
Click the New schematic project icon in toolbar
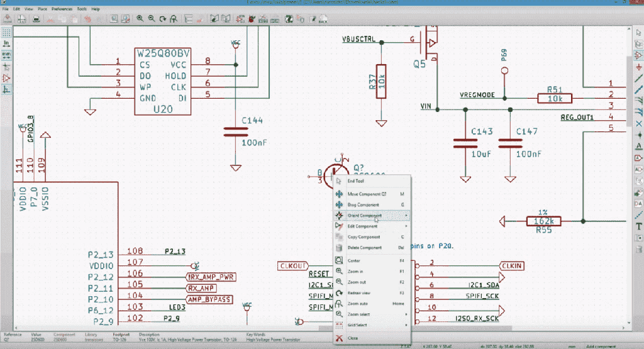tap(7, 19)
